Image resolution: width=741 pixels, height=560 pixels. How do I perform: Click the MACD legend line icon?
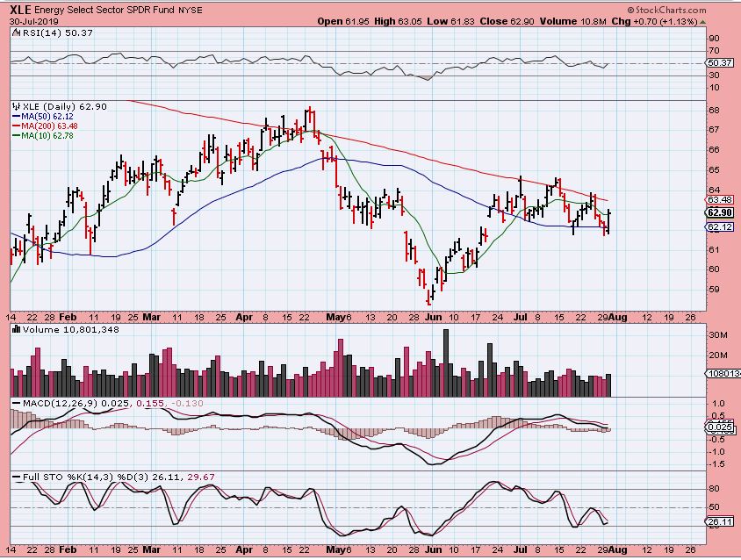pos(17,403)
